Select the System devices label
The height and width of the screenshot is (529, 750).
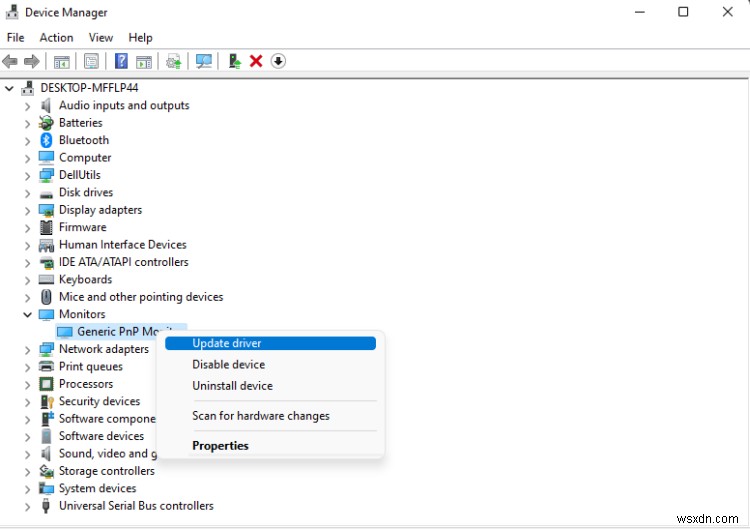pyautogui.click(x=97, y=488)
